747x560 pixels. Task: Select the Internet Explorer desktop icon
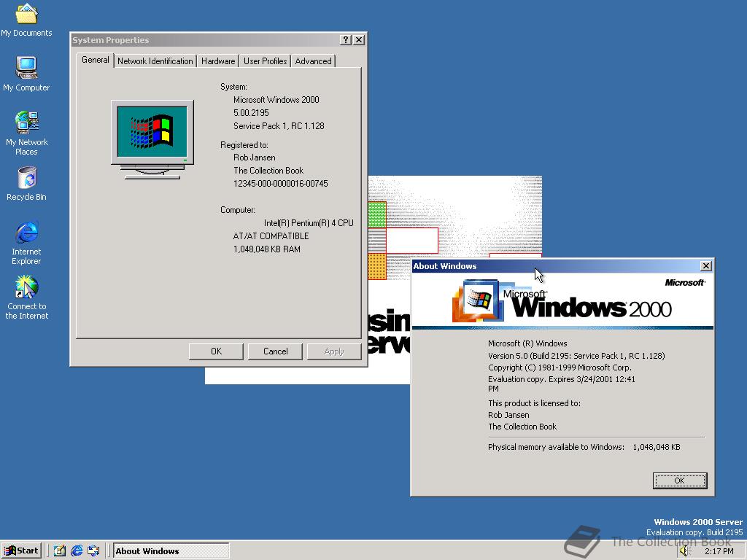coord(26,242)
